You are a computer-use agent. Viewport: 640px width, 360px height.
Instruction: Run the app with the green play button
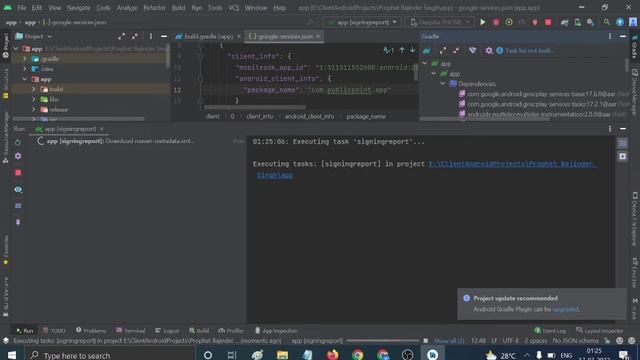(x=482, y=22)
